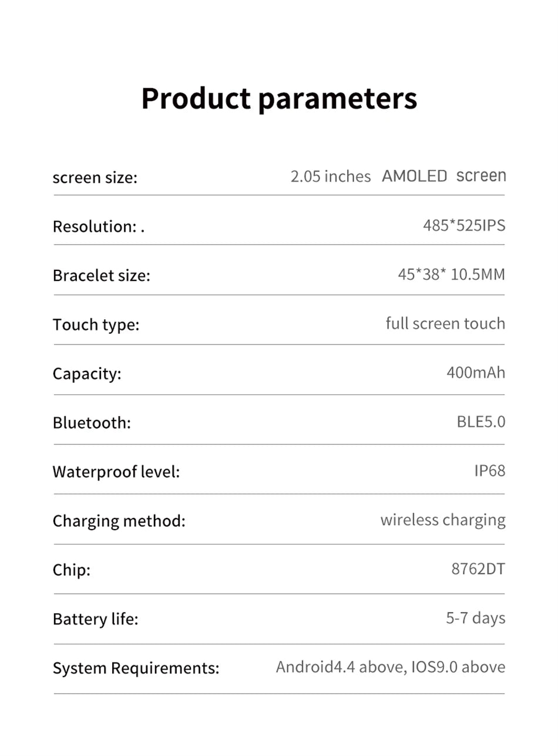
Task: Click the "Product parameters" heading
Action: [x=279, y=99]
